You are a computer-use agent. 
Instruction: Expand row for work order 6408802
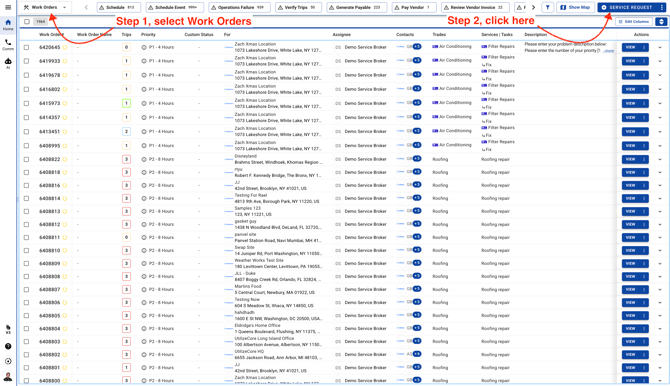660,355
